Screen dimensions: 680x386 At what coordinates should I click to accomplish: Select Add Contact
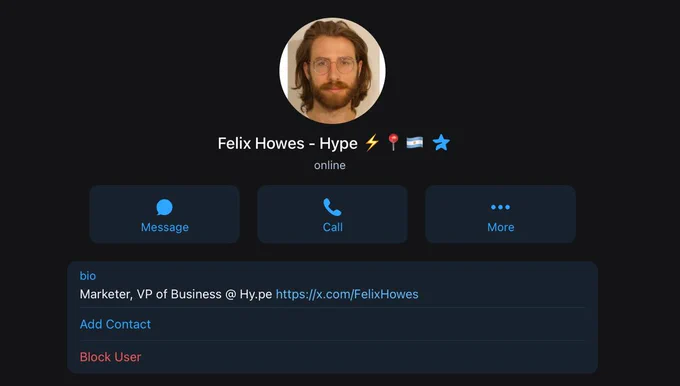click(115, 324)
